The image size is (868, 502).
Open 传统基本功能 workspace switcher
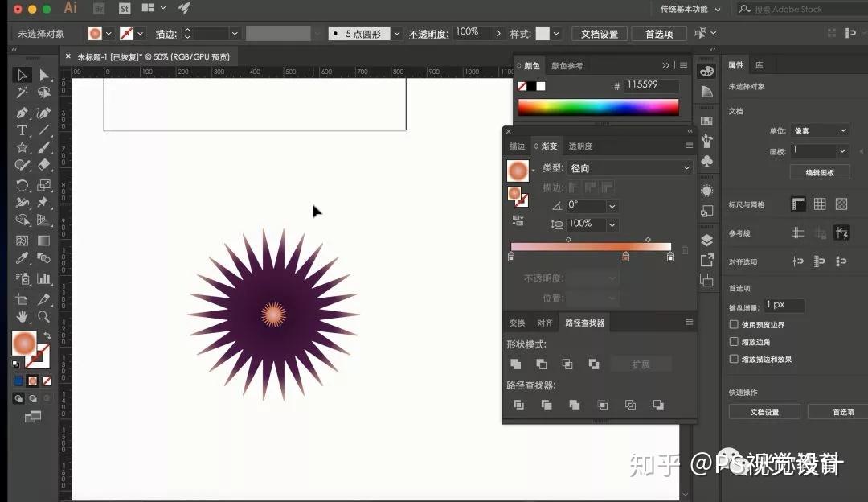pos(690,10)
